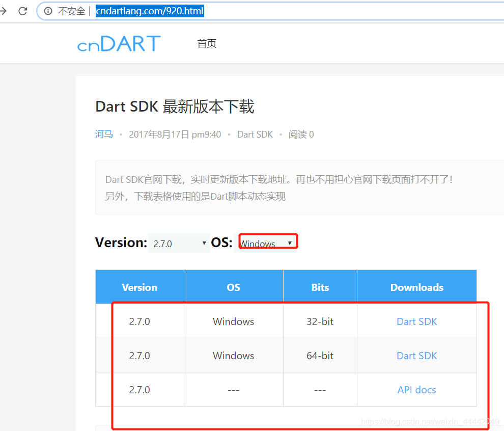
Task: Expand the OS Windows dropdown
Action: (265, 243)
